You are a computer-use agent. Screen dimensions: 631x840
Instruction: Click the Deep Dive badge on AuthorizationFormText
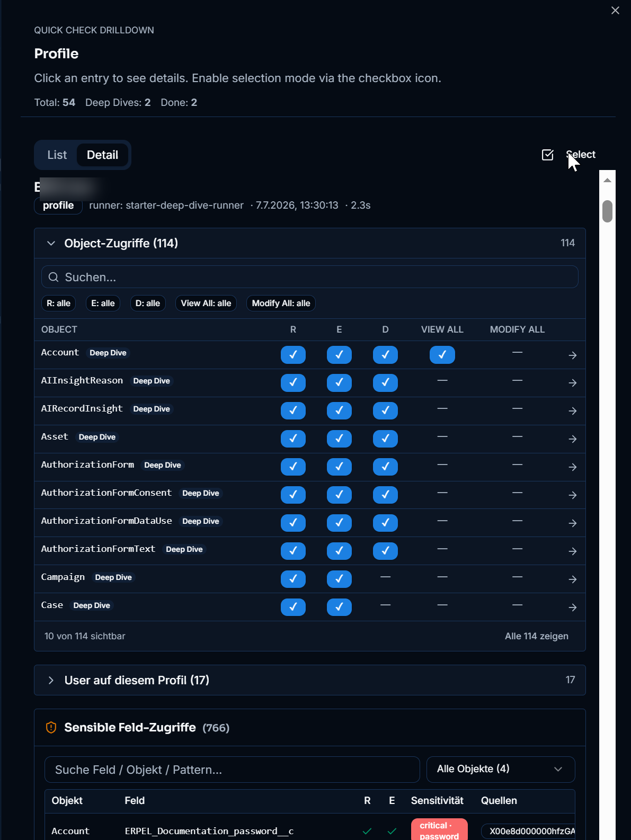coord(184,549)
